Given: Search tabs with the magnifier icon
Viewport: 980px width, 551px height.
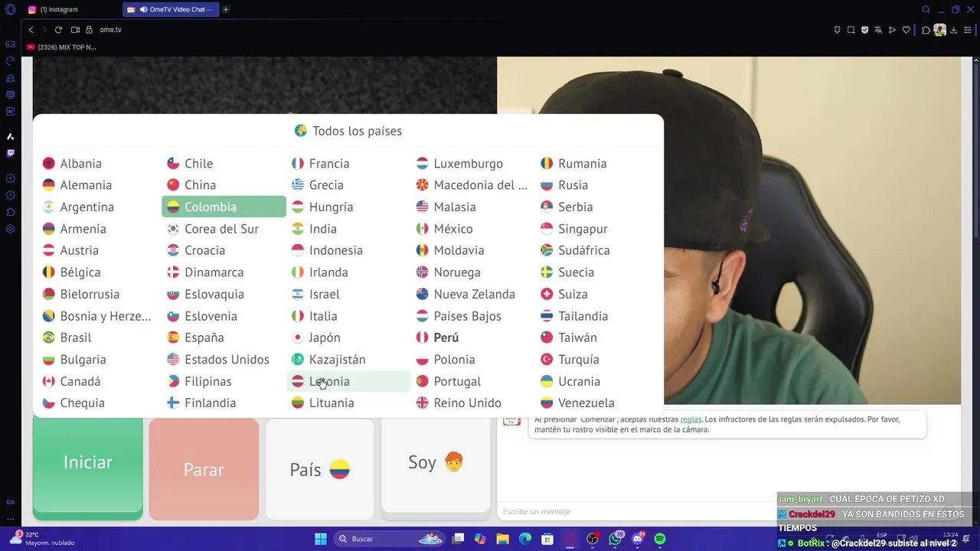Looking at the screenshot, I should coord(926,10).
